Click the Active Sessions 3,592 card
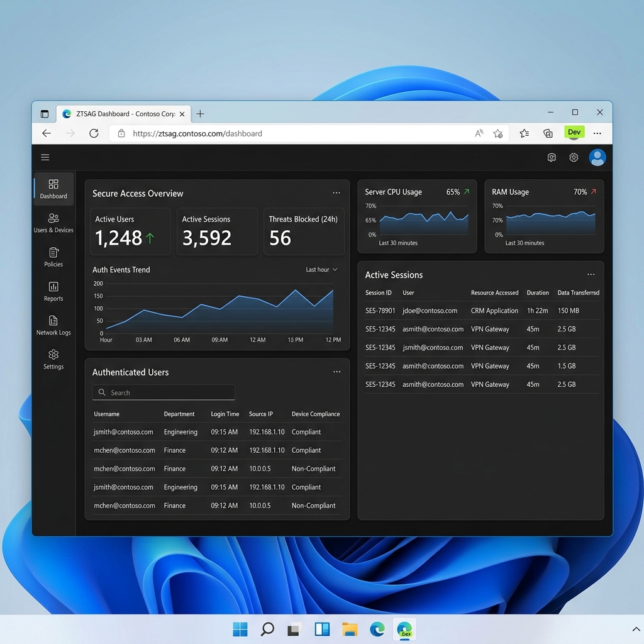This screenshot has height=644, width=644. [217, 231]
